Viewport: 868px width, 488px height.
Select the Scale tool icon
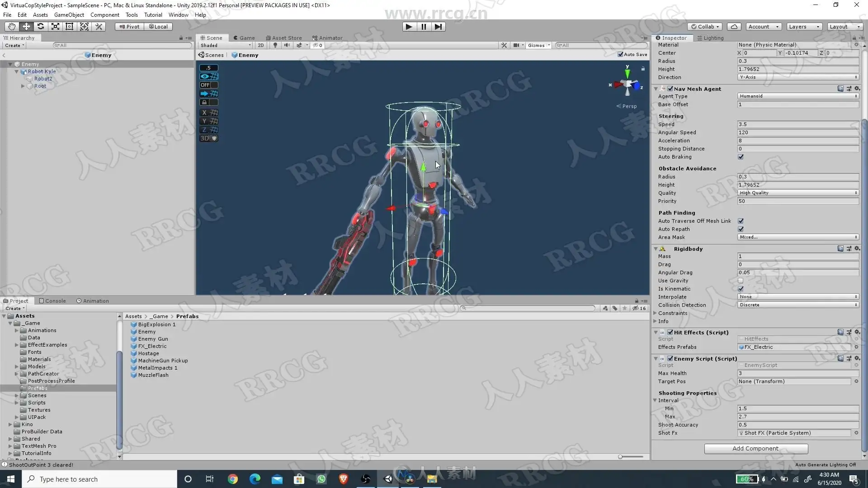(55, 27)
